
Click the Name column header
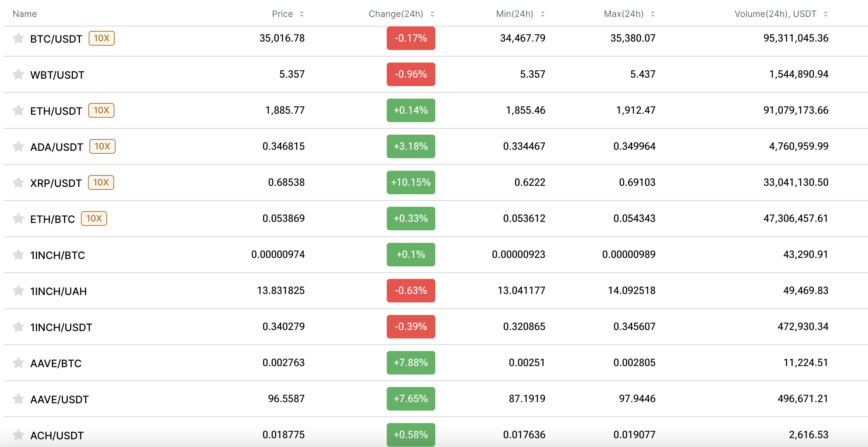[x=25, y=14]
